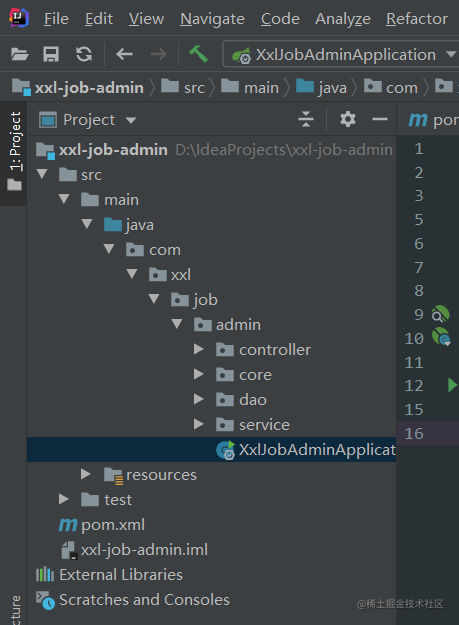459x625 pixels.
Task: Select the XxlJobAdminApplication class file
Action: click(x=306, y=450)
